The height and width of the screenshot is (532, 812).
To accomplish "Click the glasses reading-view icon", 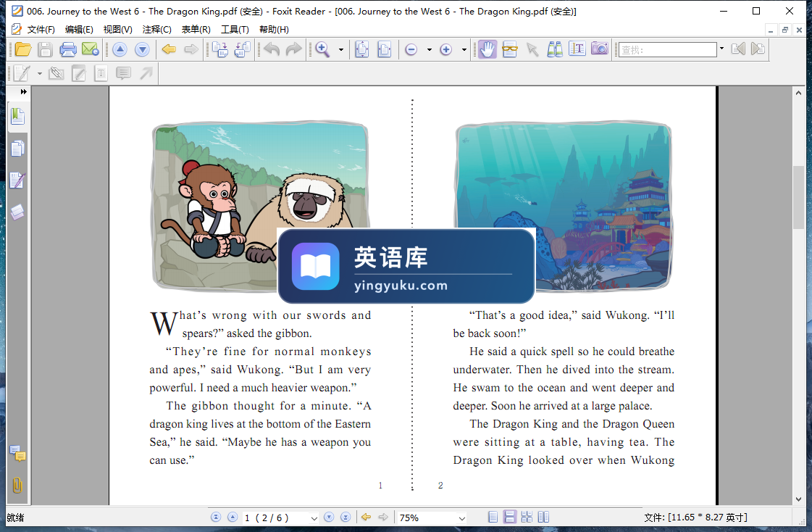I will pyautogui.click(x=509, y=49).
